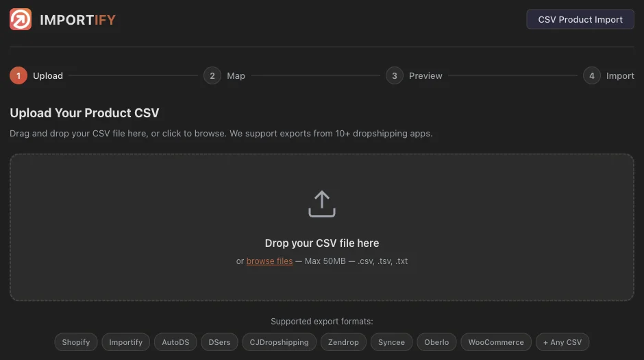Click the drag and drop description sentence
The width and height of the screenshot is (644, 360).
point(221,134)
